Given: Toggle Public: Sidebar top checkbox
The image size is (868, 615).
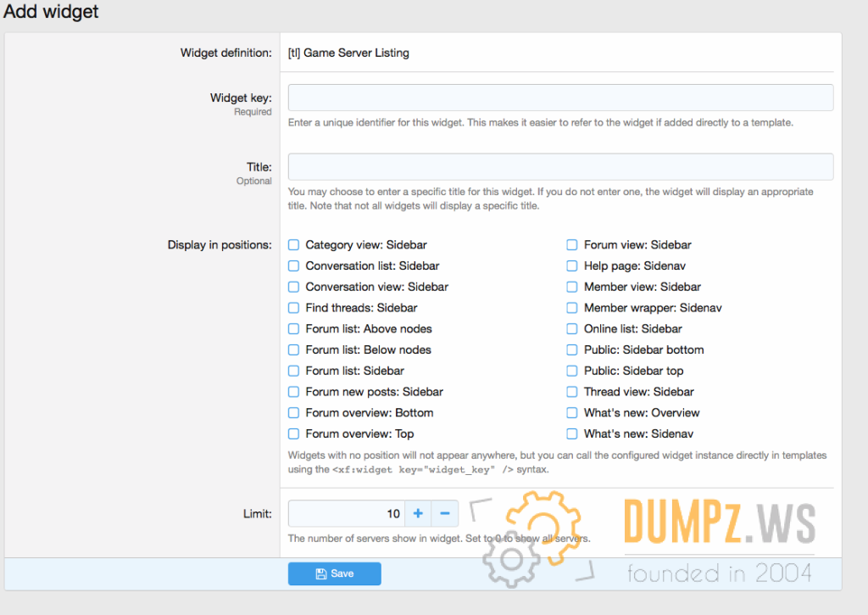Looking at the screenshot, I should click(572, 371).
